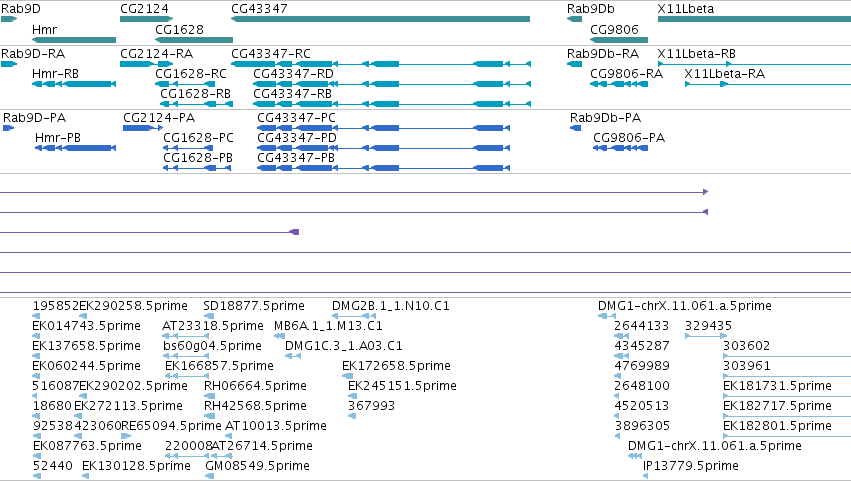Screen dimensions: 851x481
Task: Select the IP13779.5prime EST label
Action: [x=691, y=466]
